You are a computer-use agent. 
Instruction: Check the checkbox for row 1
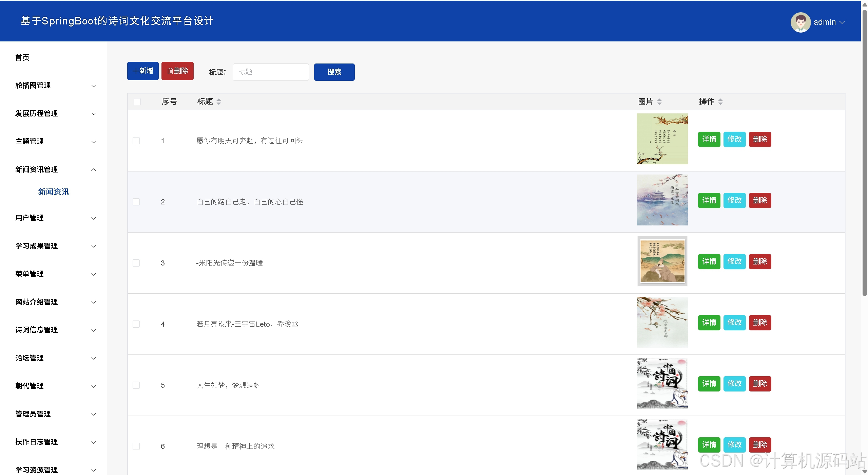[136, 141]
